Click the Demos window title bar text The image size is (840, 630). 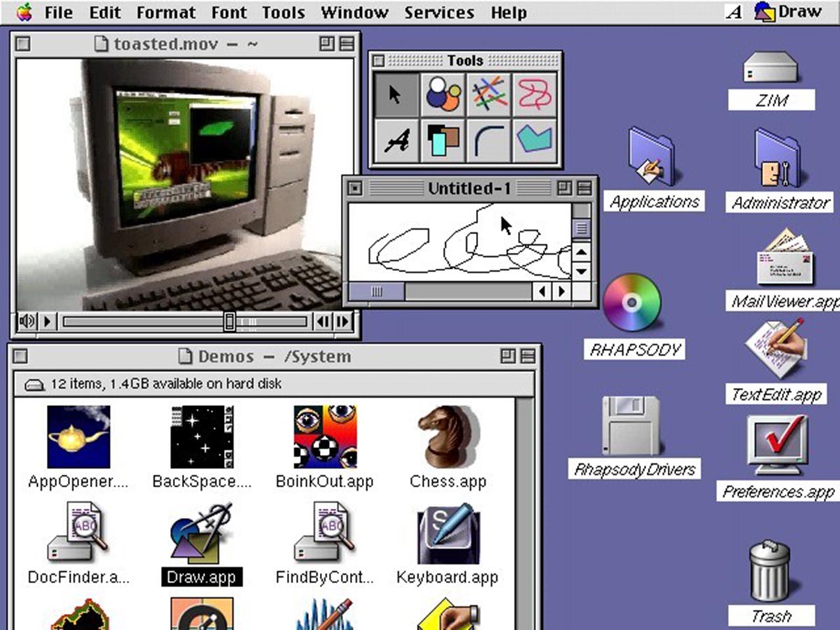pyautogui.click(x=274, y=356)
